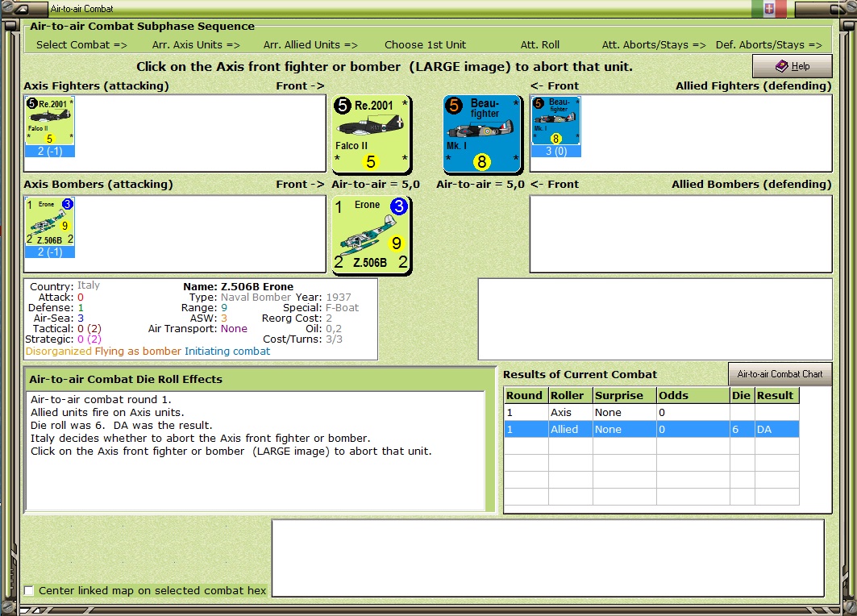Click Choose 1st Unit subphase step
This screenshot has height=616, width=857.
pos(425,45)
